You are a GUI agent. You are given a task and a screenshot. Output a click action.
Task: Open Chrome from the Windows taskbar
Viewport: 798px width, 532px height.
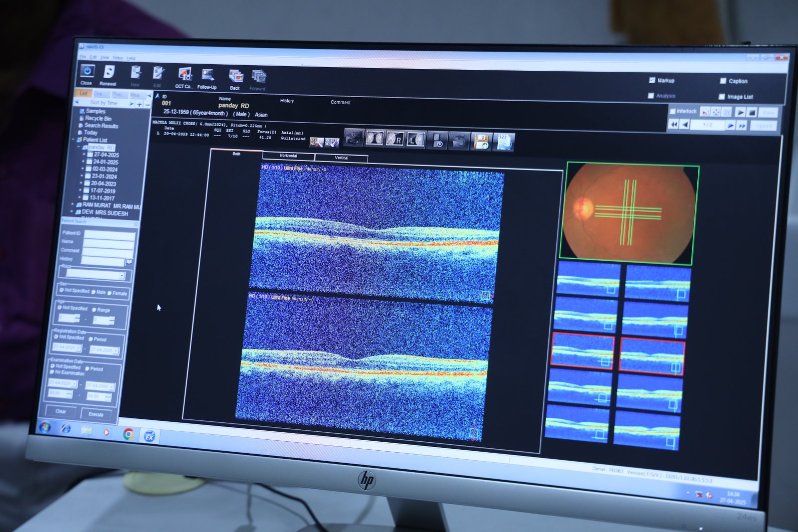click(x=129, y=434)
